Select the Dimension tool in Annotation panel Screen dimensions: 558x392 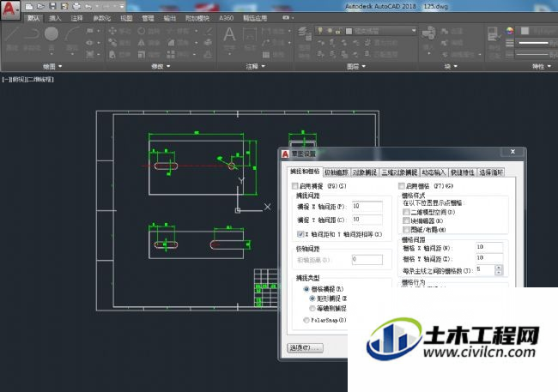[x=250, y=38]
